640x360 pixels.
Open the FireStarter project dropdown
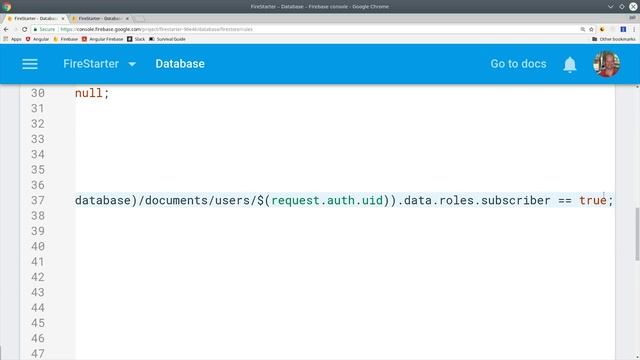(x=100, y=64)
